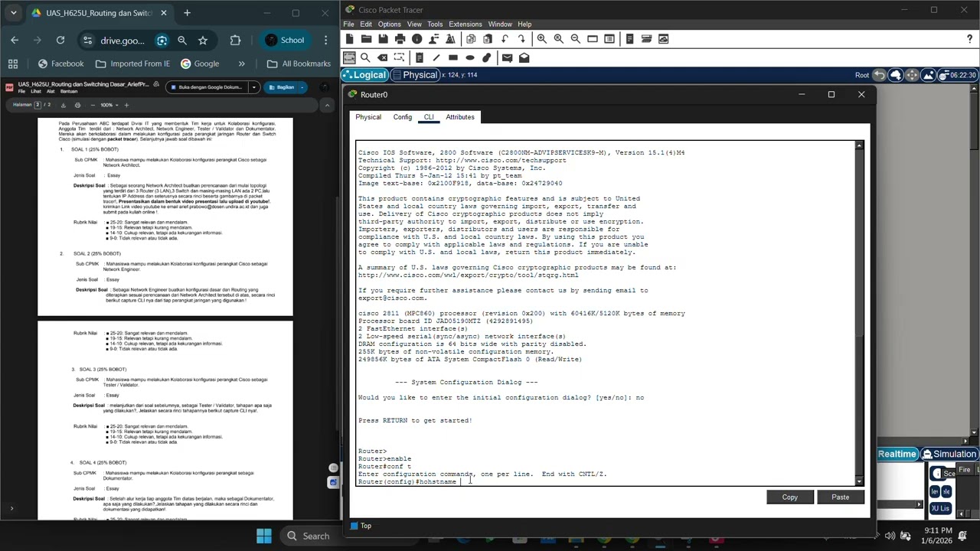Select the Draw Rectangle tool

(453, 57)
